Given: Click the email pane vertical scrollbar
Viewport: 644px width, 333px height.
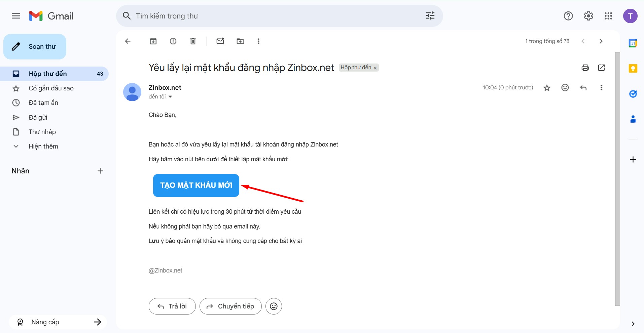Looking at the screenshot, I should pyautogui.click(x=617, y=178).
